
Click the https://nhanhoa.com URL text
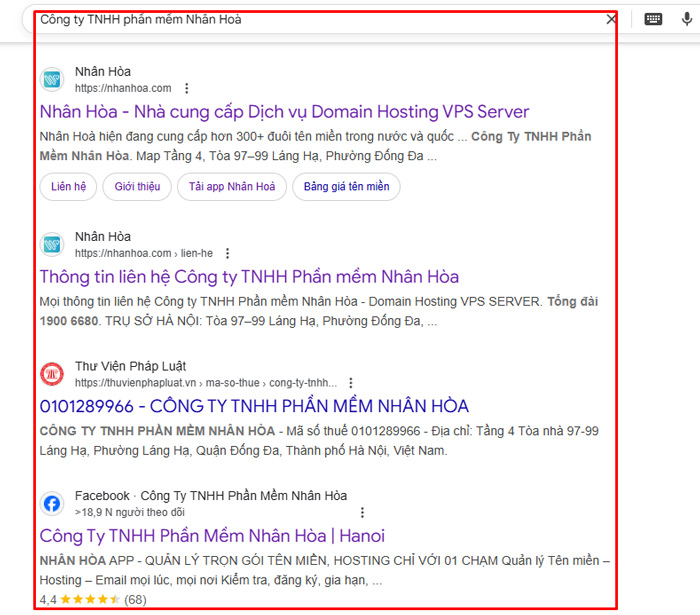(x=123, y=88)
